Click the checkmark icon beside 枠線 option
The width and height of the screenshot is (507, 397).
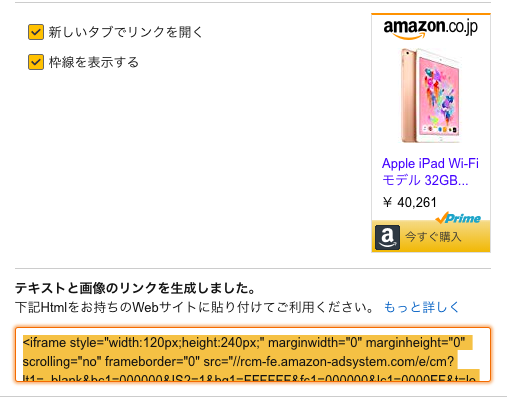36,62
